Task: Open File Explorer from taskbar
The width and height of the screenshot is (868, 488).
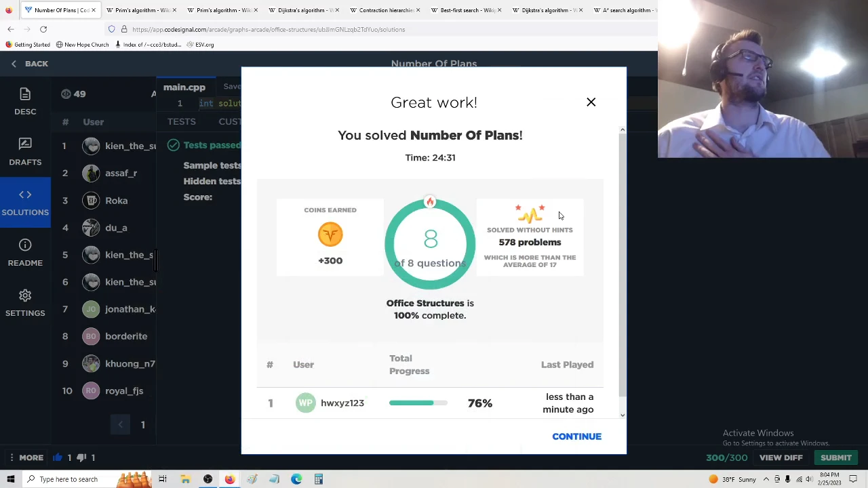Action: click(185, 479)
